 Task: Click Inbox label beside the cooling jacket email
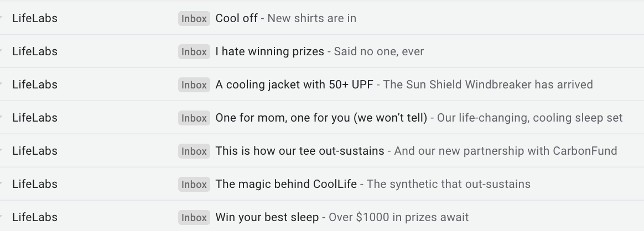point(194,85)
